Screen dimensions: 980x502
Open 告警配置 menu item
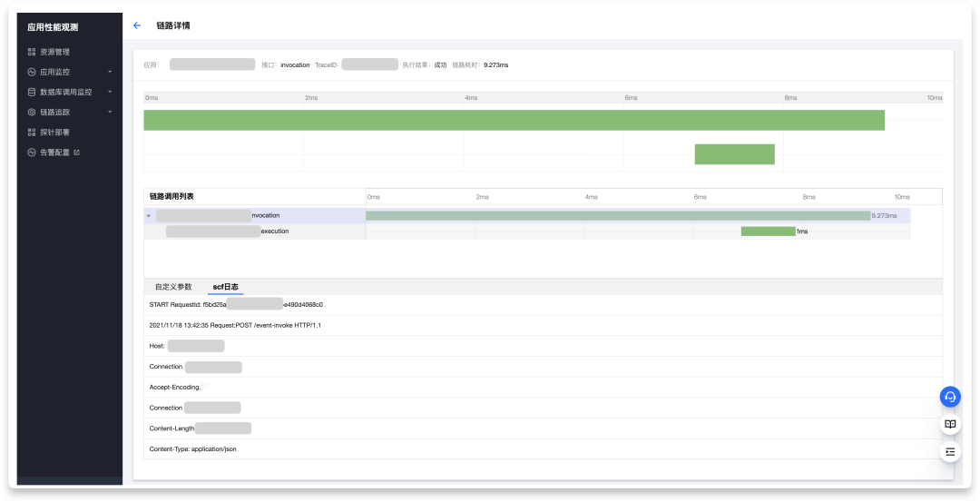(x=55, y=152)
